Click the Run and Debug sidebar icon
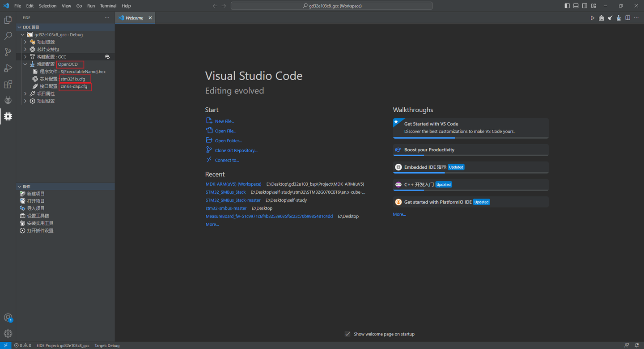The image size is (644, 349). [8, 68]
